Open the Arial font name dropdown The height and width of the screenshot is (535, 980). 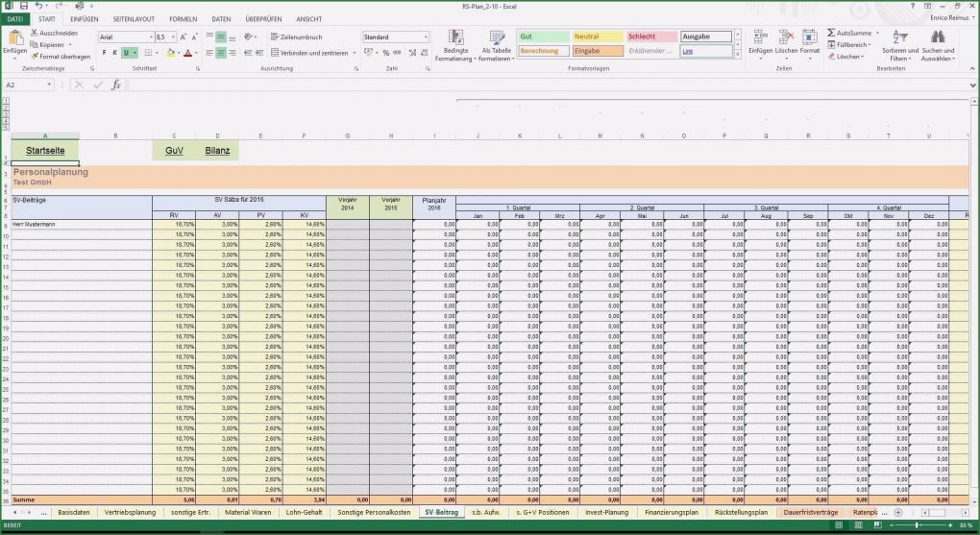point(151,37)
